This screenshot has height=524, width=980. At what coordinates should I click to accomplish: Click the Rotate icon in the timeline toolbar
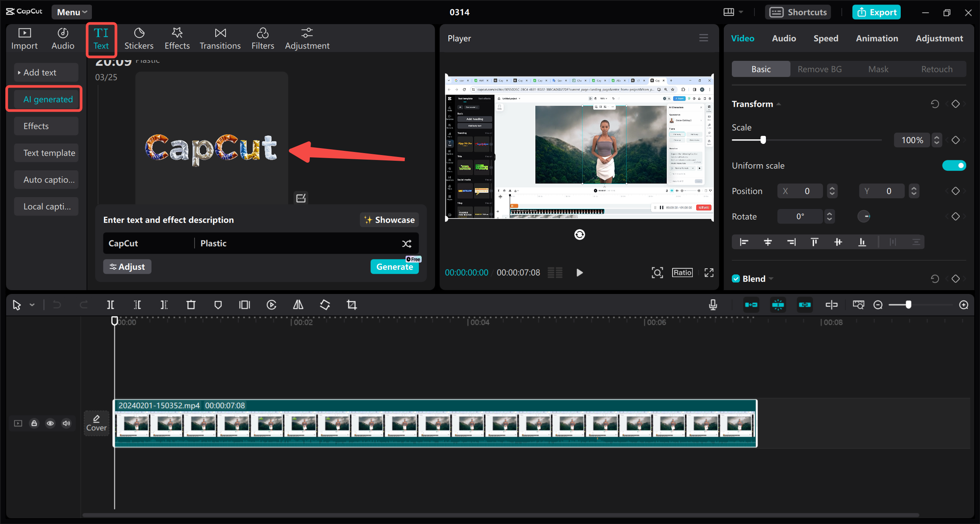[324, 305]
